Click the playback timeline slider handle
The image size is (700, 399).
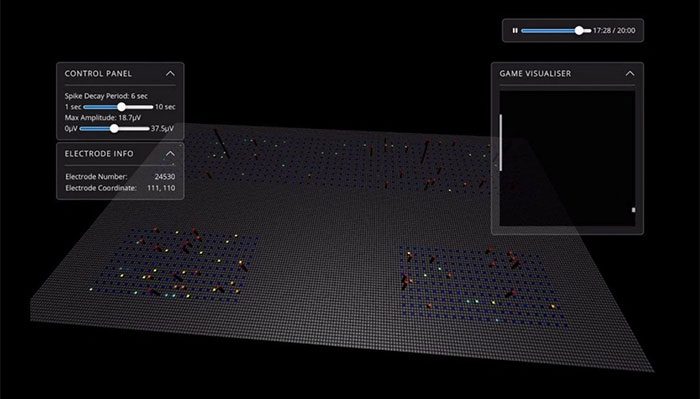click(579, 30)
